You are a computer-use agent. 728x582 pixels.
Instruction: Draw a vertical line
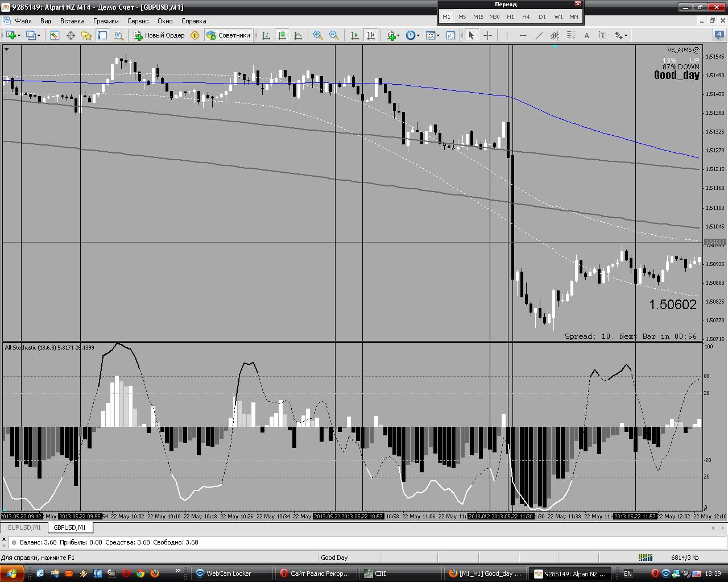click(507, 35)
